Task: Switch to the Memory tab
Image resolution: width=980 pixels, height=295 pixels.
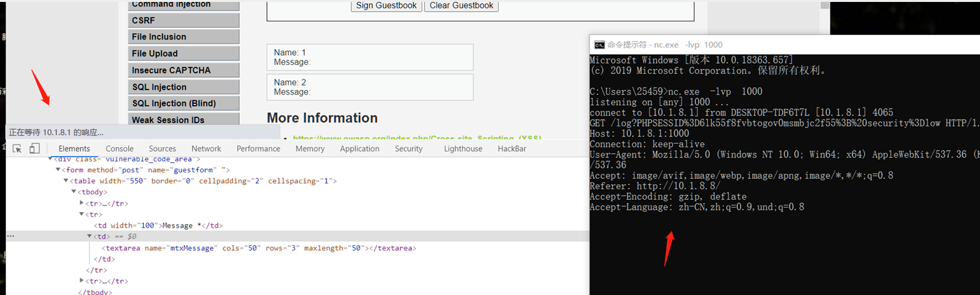Action: [x=310, y=148]
